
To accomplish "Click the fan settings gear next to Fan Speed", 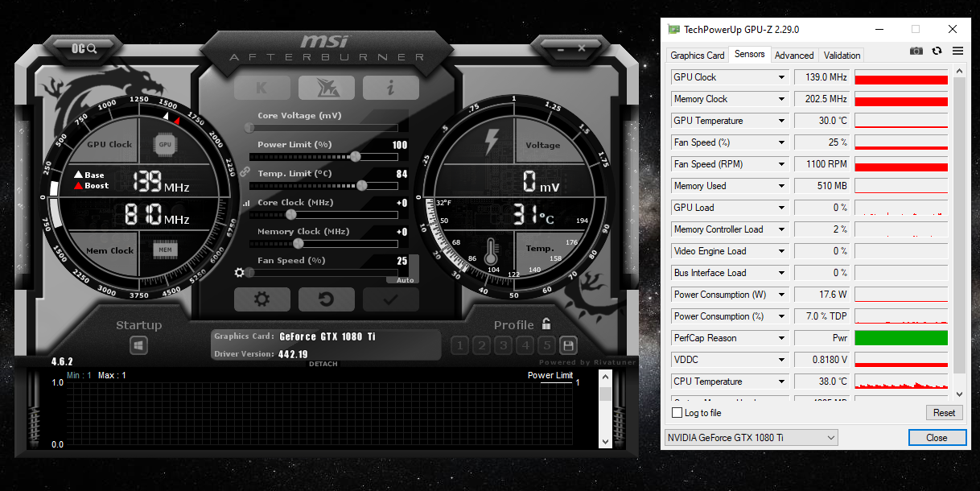I will pos(239,273).
